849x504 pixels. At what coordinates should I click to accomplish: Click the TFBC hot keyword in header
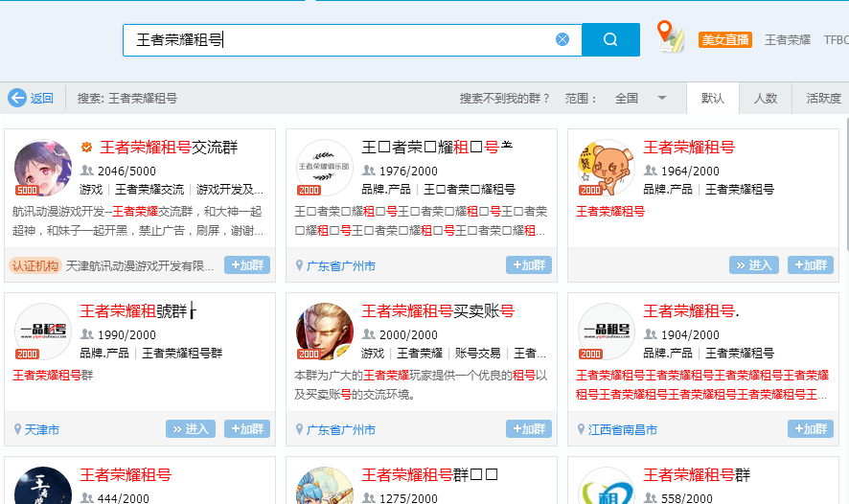pos(836,39)
